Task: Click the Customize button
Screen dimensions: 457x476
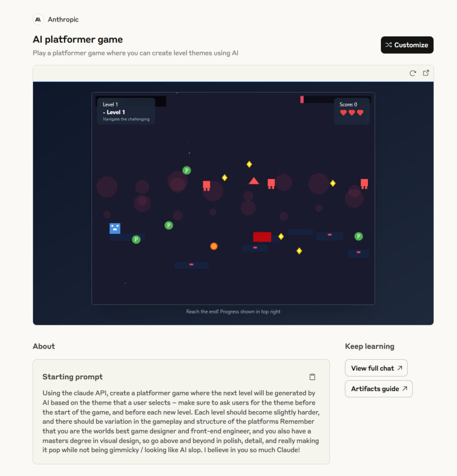Action: 407,45
